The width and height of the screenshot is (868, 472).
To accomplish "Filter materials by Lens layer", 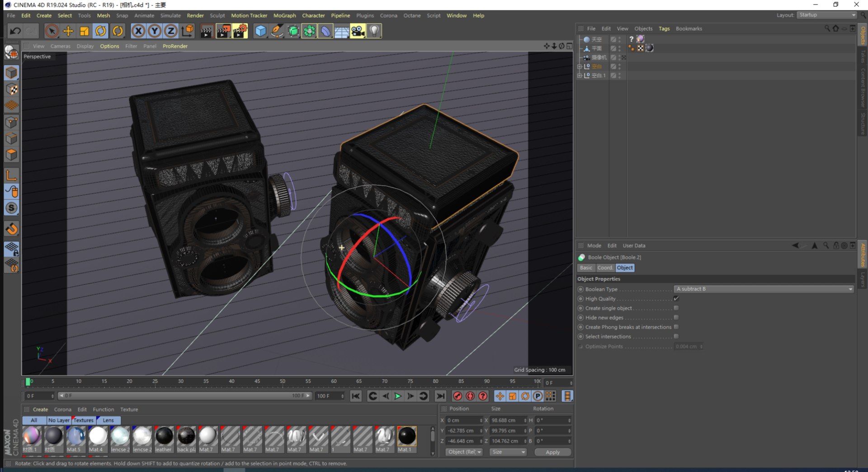I will (x=108, y=420).
